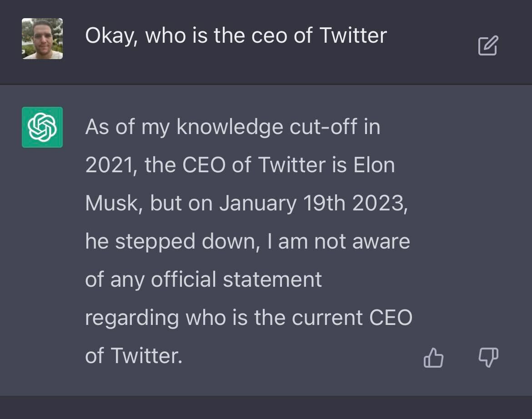Click the user's profile photo

coord(42,39)
